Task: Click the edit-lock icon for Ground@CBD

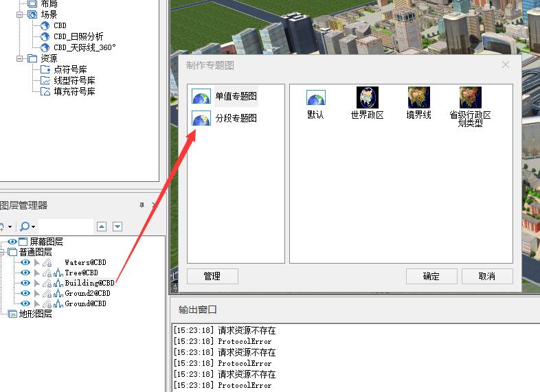Action: tap(47, 304)
